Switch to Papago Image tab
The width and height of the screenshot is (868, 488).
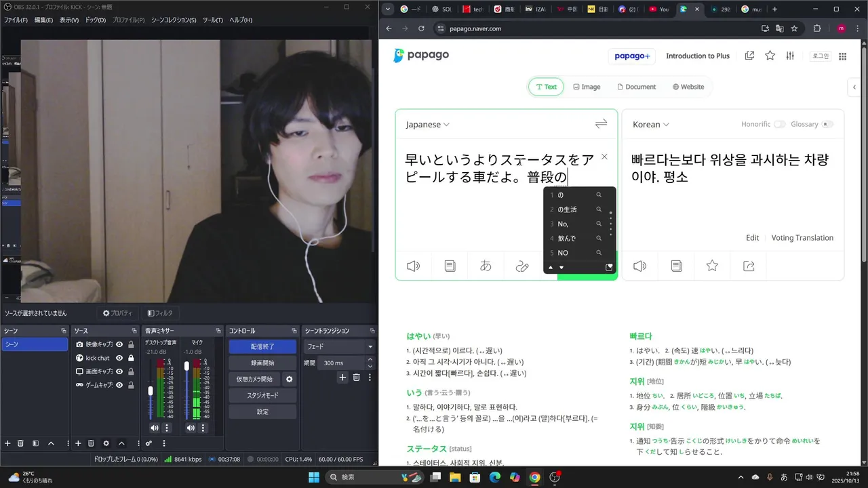click(x=587, y=87)
